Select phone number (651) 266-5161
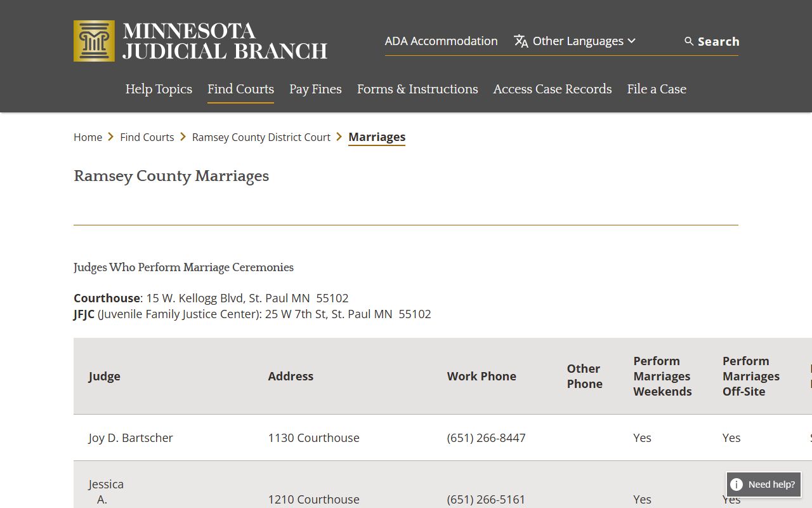Viewport: 812px width, 508px height. (x=486, y=499)
